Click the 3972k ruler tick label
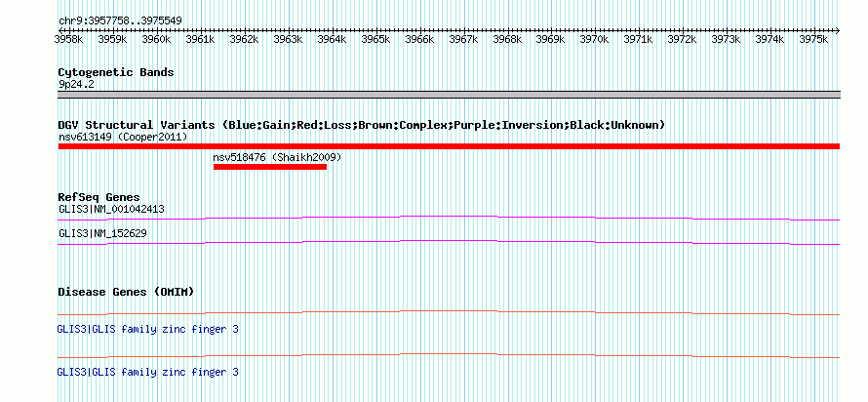Image resolution: width=868 pixels, height=402 pixels. tap(682, 40)
